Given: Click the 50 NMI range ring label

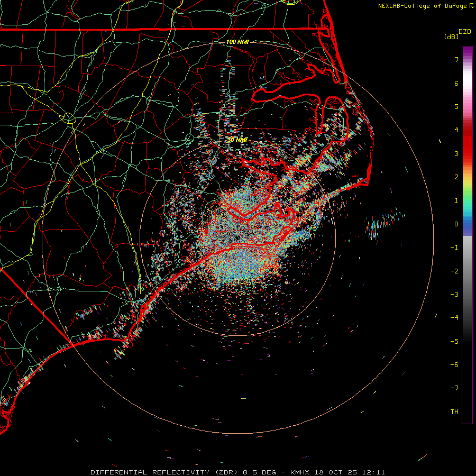Looking at the screenshot, I should click(237, 140).
